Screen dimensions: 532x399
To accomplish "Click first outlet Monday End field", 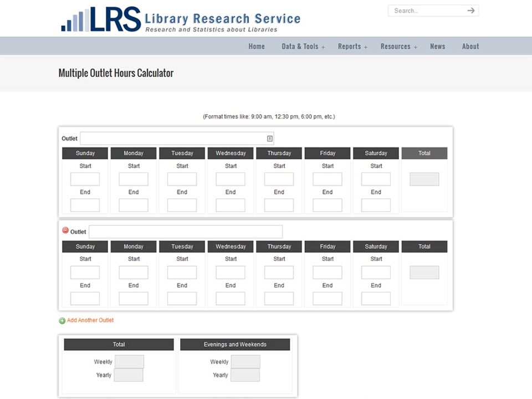I will click(x=134, y=205).
